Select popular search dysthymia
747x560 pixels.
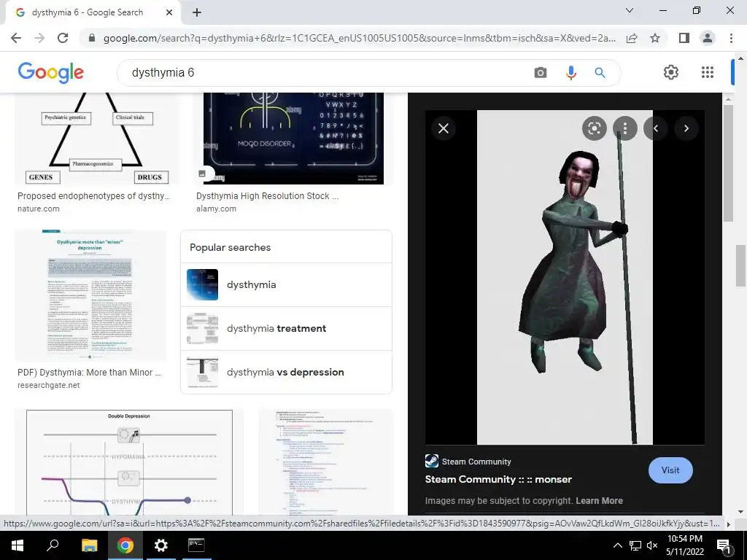click(286, 285)
